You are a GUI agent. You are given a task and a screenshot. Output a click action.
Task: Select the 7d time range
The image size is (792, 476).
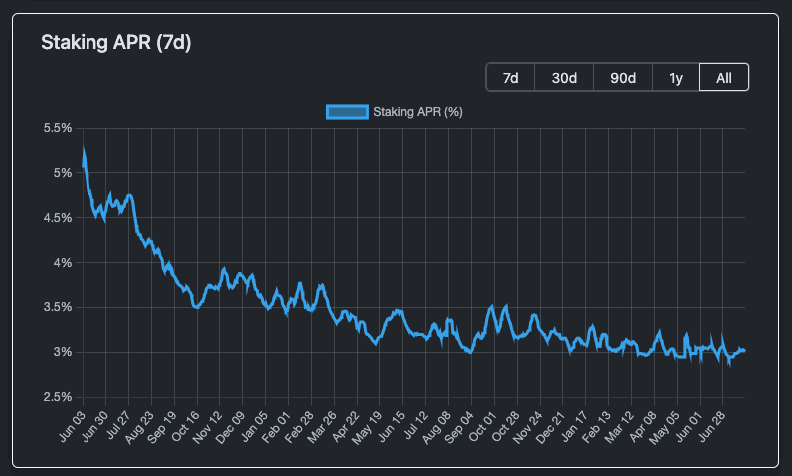[x=510, y=78]
